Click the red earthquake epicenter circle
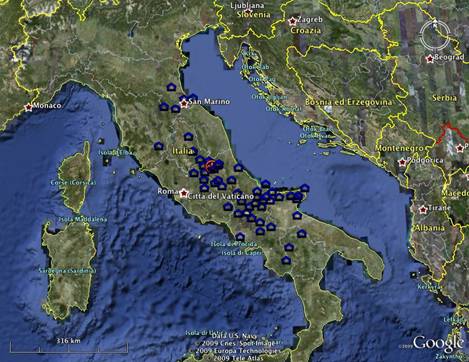 pos(210,165)
